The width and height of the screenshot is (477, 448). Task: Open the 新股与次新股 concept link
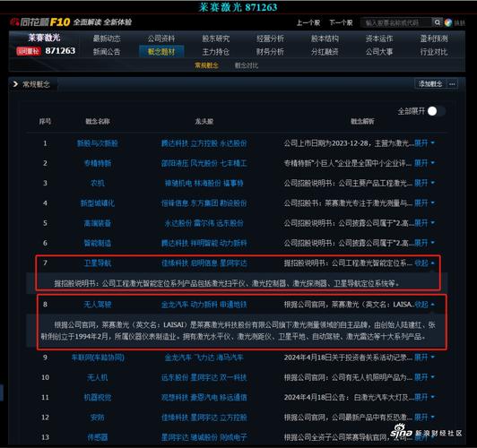click(98, 143)
